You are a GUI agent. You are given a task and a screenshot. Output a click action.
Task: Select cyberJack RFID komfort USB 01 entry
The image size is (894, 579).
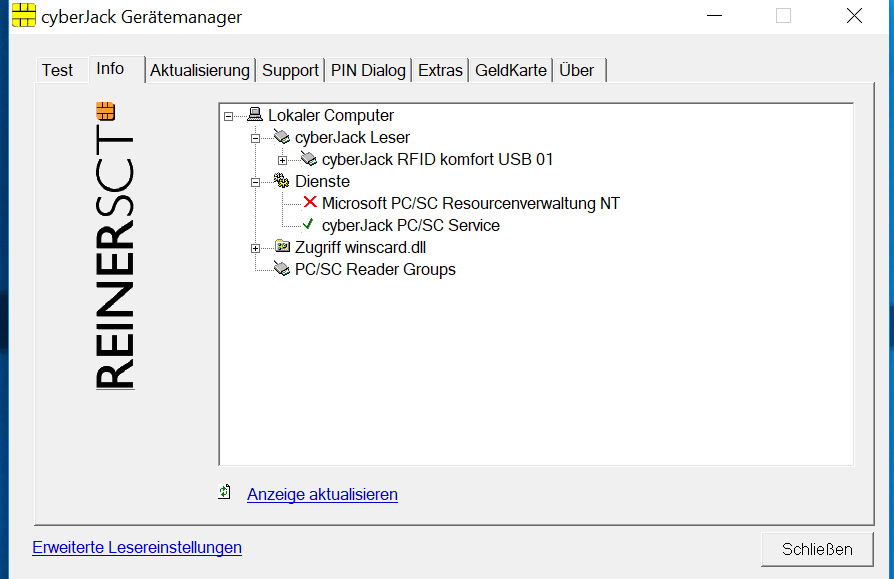click(x=437, y=160)
